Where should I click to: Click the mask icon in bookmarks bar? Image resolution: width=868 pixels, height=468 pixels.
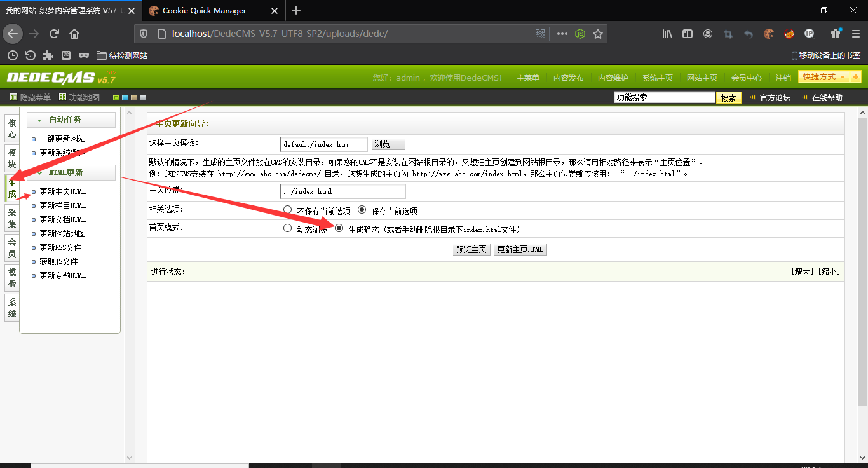[x=84, y=55]
